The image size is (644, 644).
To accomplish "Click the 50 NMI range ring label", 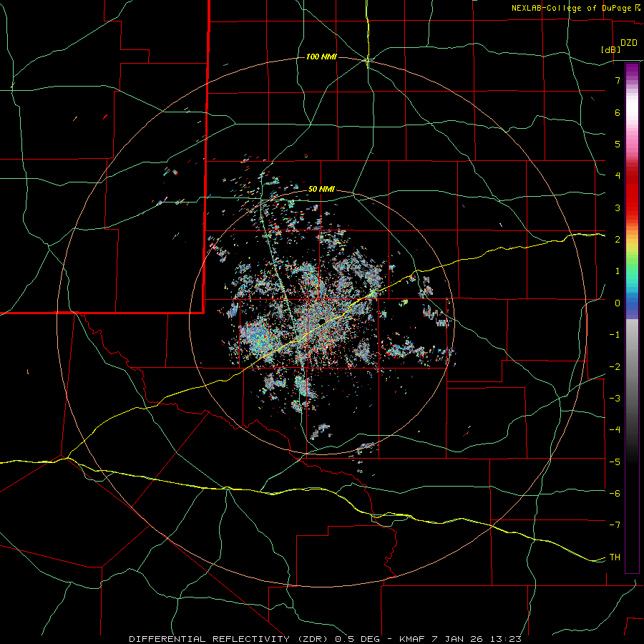I will click(x=321, y=189).
